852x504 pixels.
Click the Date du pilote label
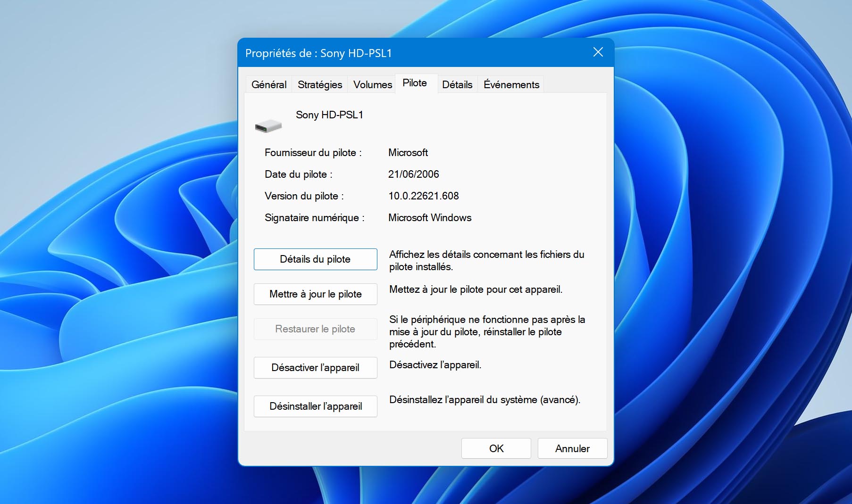tap(299, 174)
